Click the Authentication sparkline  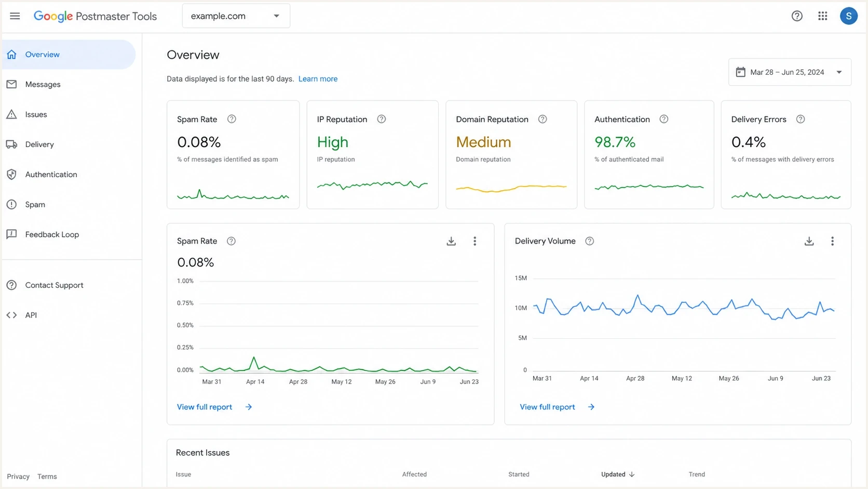pos(649,187)
